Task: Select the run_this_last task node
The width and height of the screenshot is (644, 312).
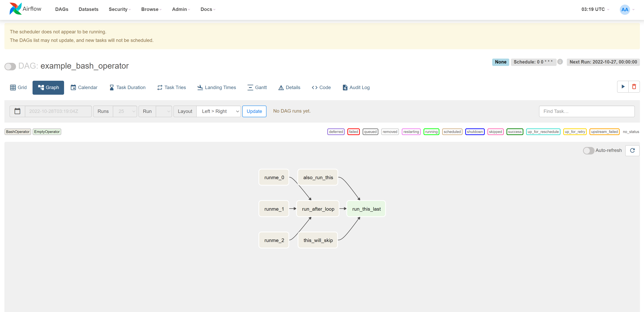Action: [366, 209]
